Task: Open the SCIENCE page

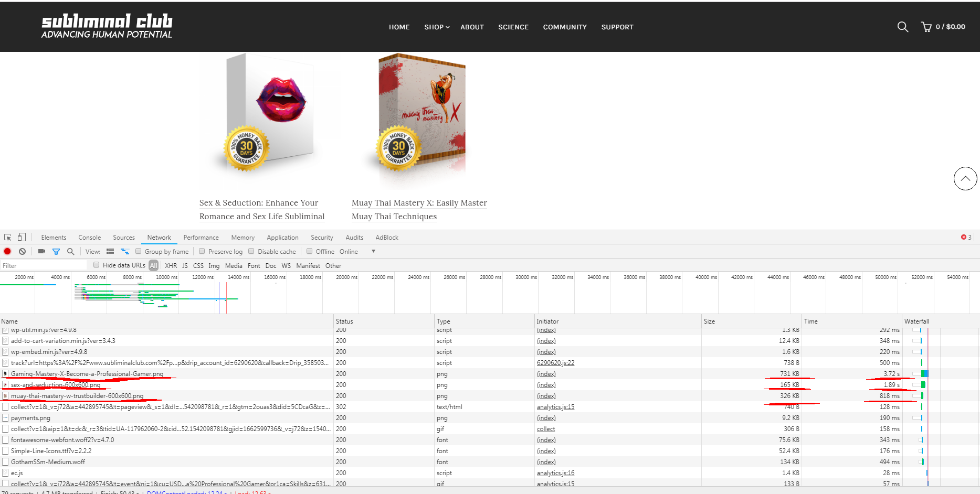Action: point(513,27)
